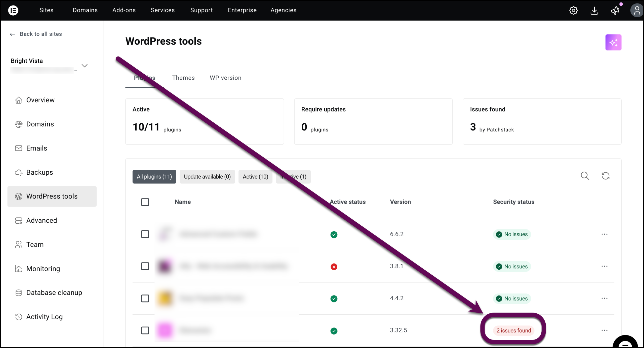This screenshot has height=348, width=644.
Task: Filter by Update available (0)
Action: click(207, 177)
